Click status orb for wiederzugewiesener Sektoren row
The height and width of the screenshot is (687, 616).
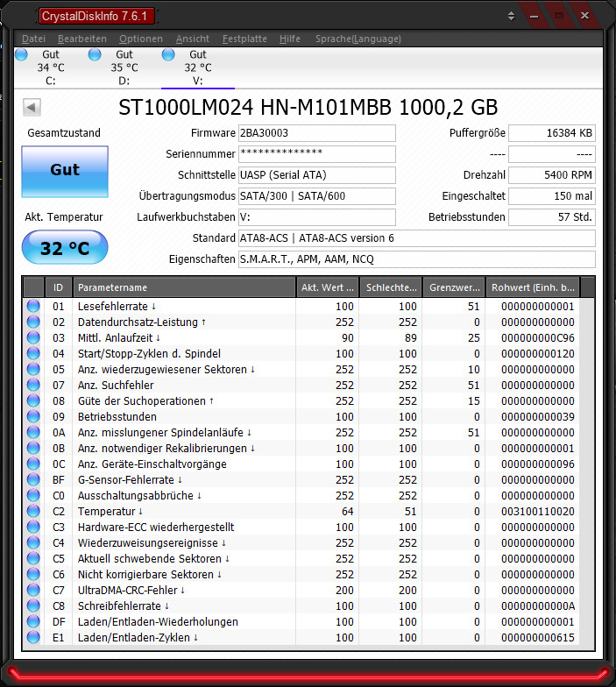(x=33, y=369)
